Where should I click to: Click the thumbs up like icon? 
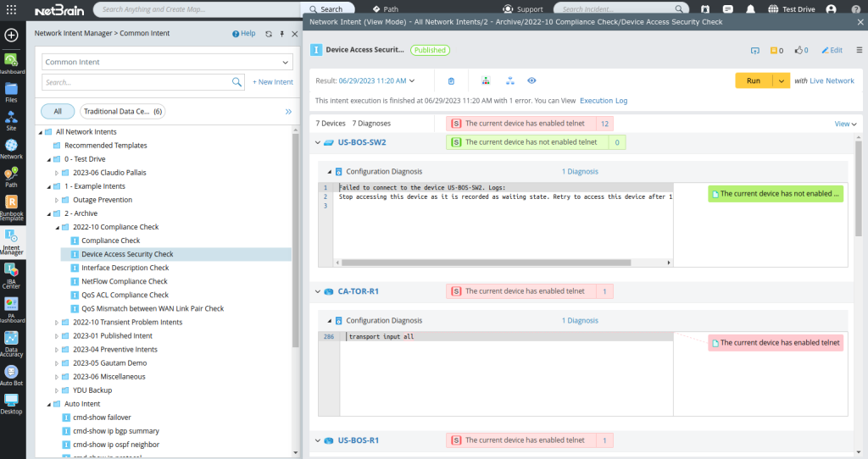click(798, 50)
